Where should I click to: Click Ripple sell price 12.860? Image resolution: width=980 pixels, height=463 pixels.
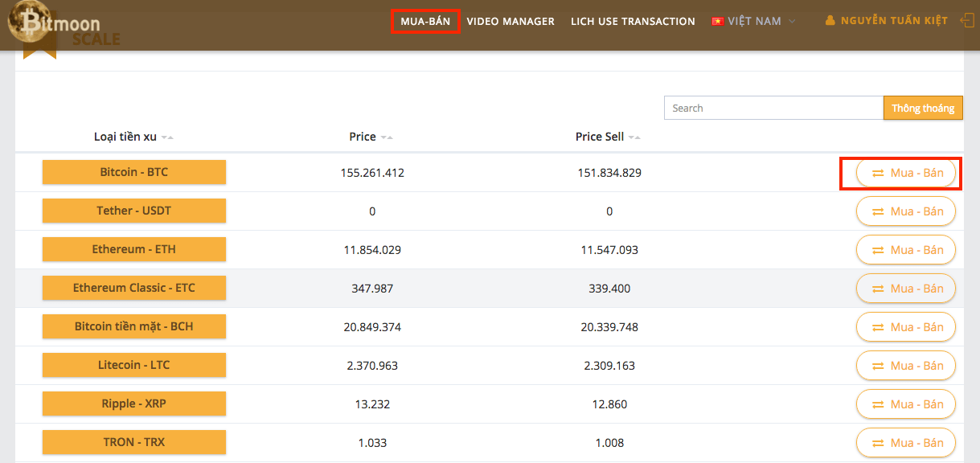click(609, 404)
